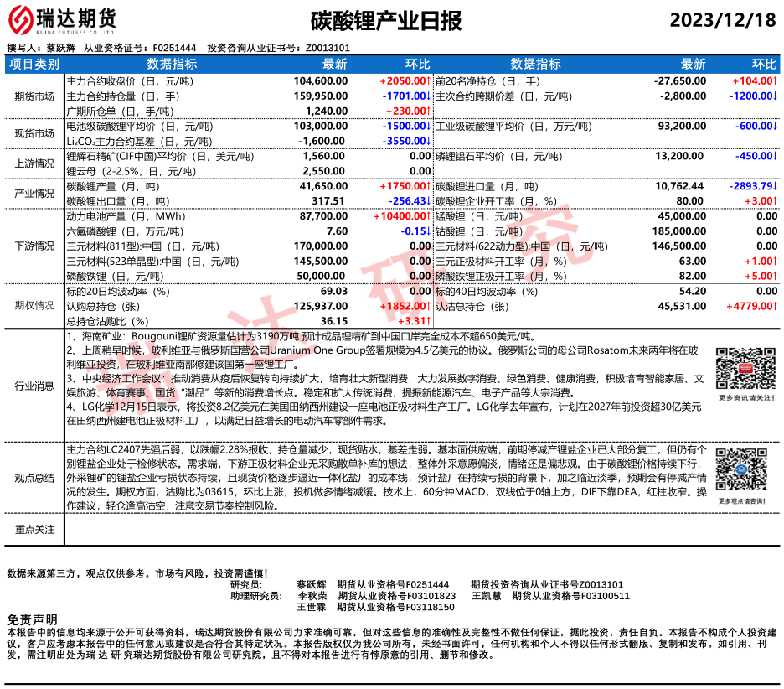Click the empty 重点关注 content field
The height and width of the screenshot is (689, 784).
(419, 529)
